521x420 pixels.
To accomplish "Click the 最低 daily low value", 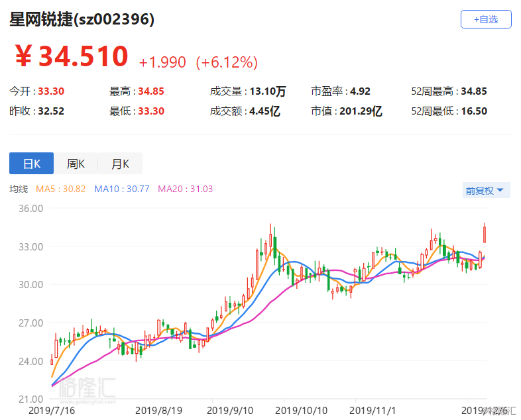I will tap(151, 111).
